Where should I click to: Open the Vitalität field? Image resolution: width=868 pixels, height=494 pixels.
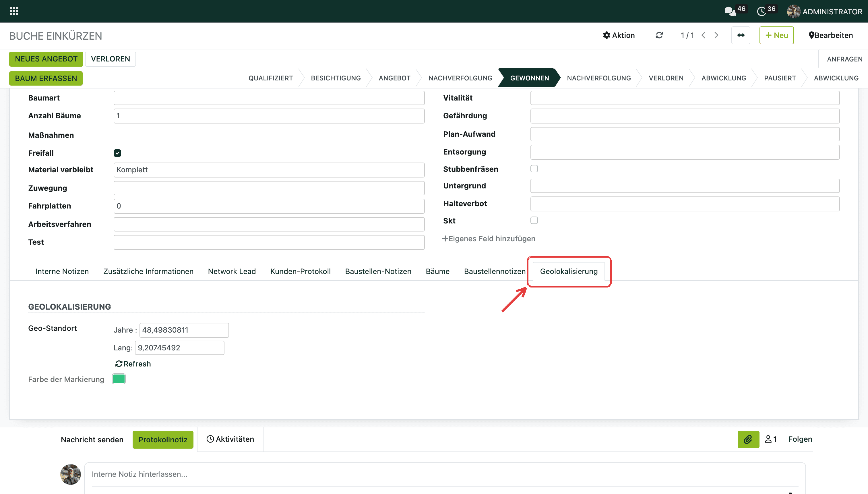685,98
